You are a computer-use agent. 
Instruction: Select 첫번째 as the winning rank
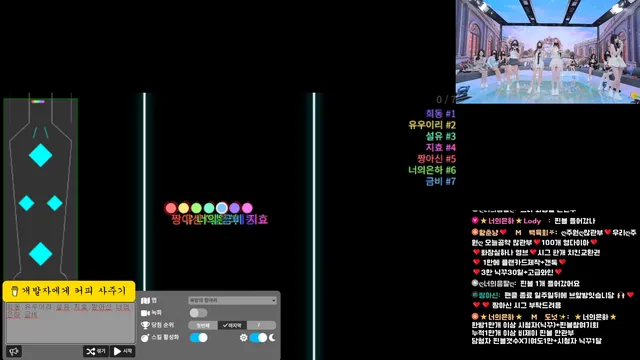coord(203,325)
